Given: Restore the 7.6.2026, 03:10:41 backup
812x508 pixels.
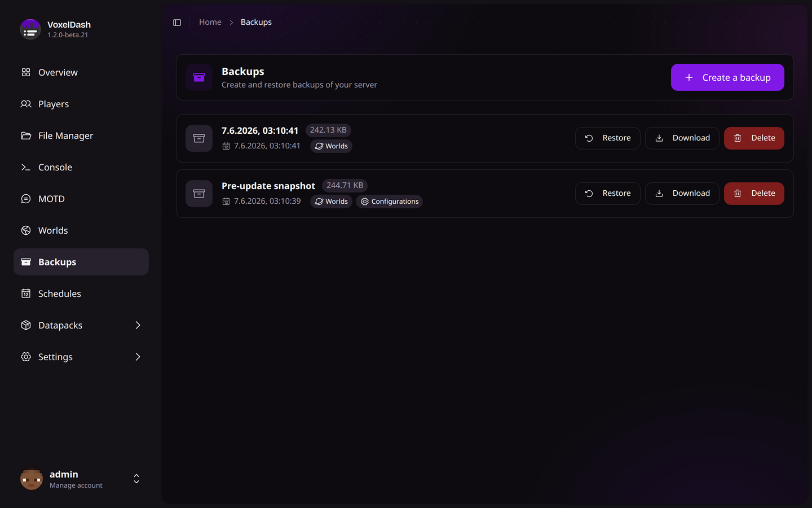Looking at the screenshot, I should (x=607, y=138).
